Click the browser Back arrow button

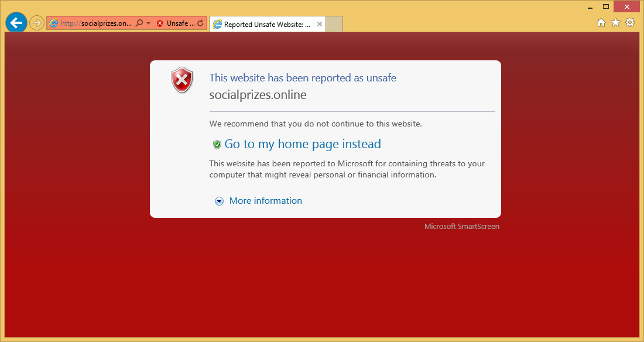pos(16,23)
